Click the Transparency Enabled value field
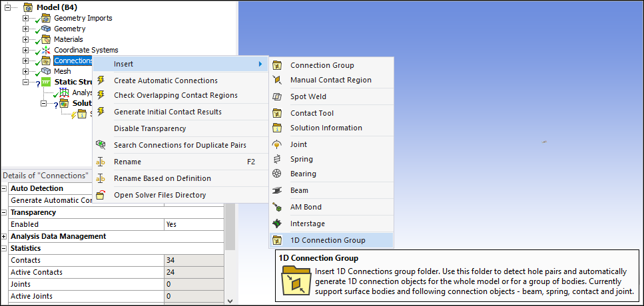The height and width of the screenshot is (306, 644). tap(193, 224)
